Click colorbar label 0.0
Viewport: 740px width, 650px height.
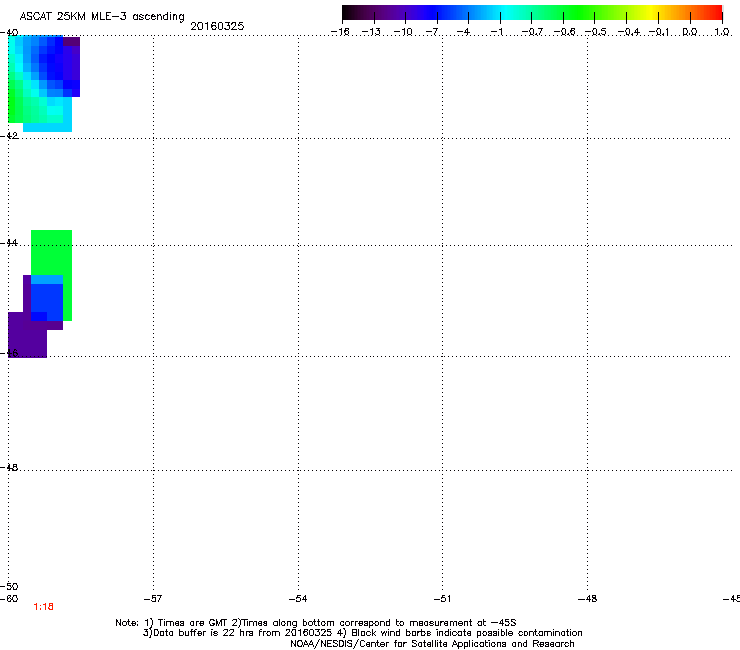[x=690, y=32]
